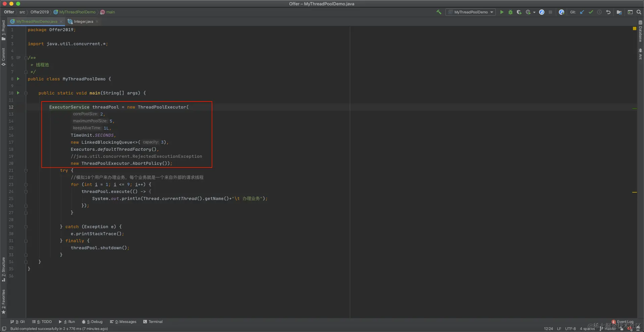
Task: Open the 4 spaces indent settings
Action: click(x=587, y=329)
